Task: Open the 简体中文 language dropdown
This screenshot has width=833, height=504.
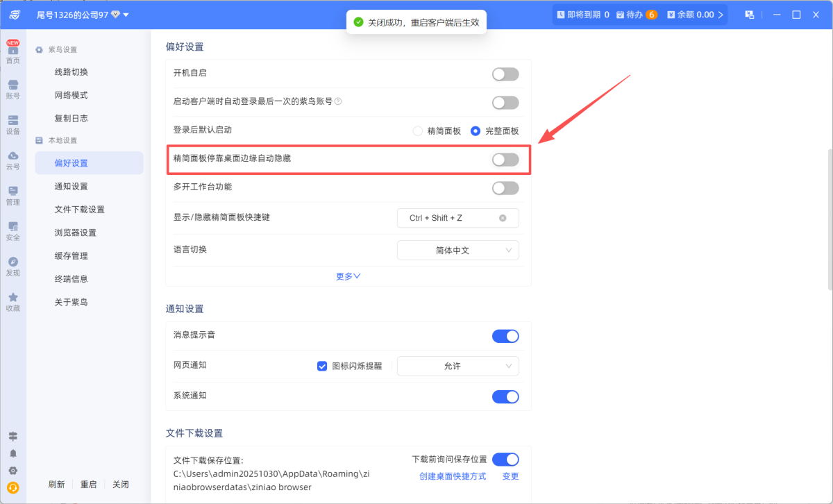Action: tap(457, 250)
